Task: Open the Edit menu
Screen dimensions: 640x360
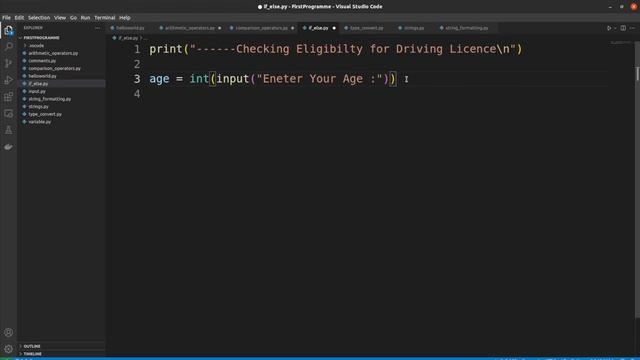Action: 19,18
